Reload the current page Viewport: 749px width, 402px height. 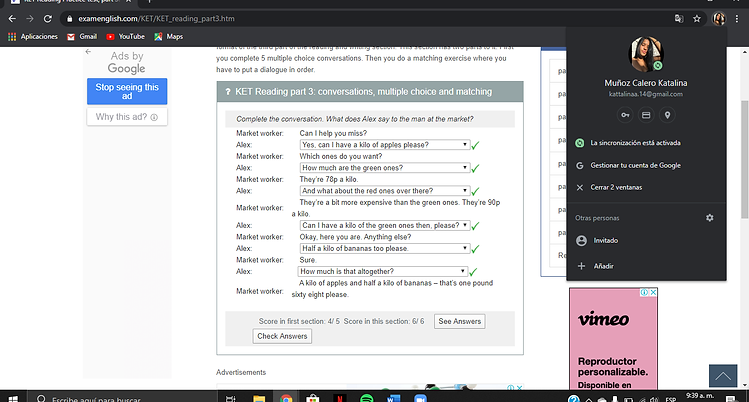click(48, 19)
